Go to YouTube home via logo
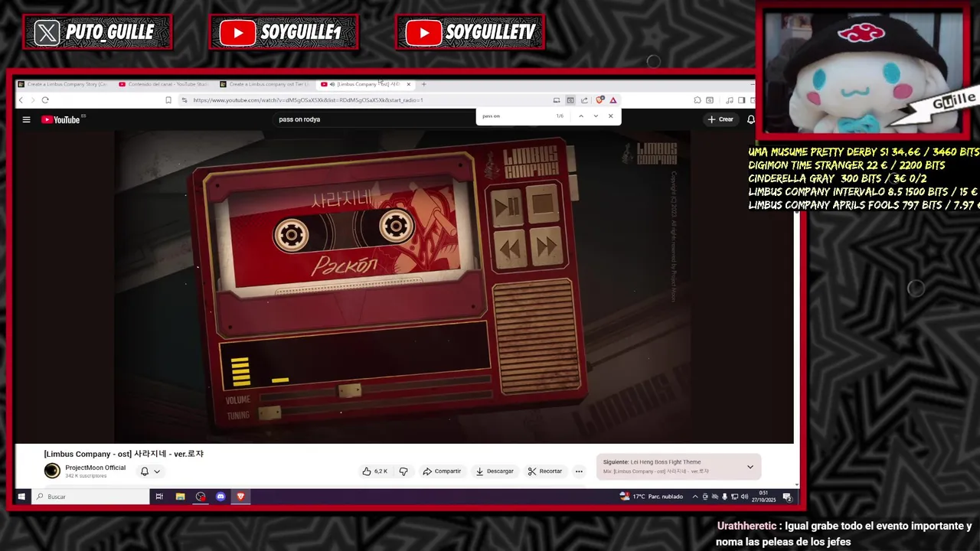Image resolution: width=980 pixels, height=551 pixels. click(x=61, y=119)
